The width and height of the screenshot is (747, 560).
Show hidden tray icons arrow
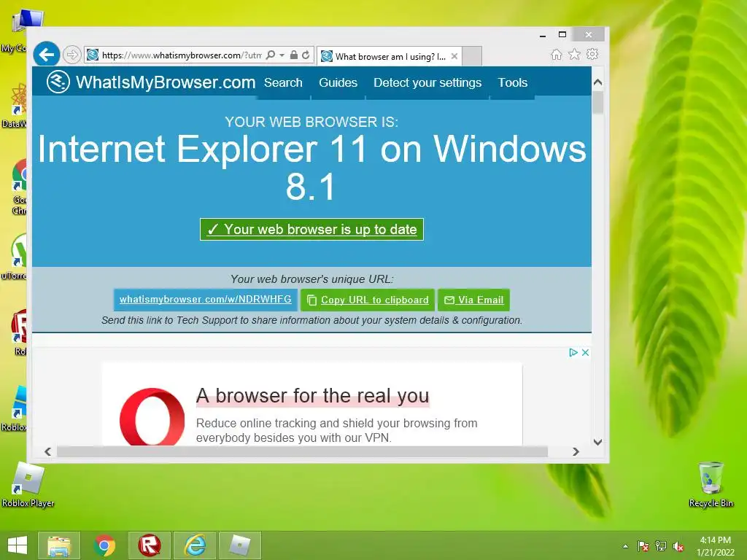click(x=625, y=546)
